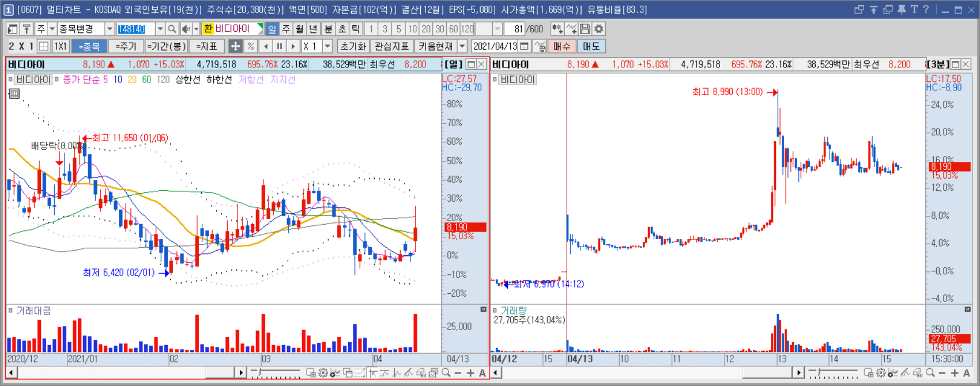Open the data table icon in left chart
Screen dimensions: 980x386
pyautogui.click(x=15, y=93)
